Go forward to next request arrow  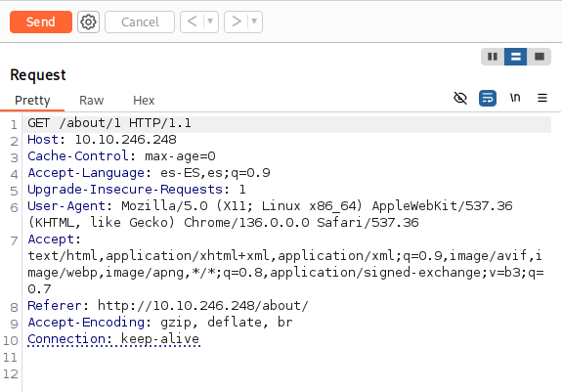pyautogui.click(x=237, y=22)
